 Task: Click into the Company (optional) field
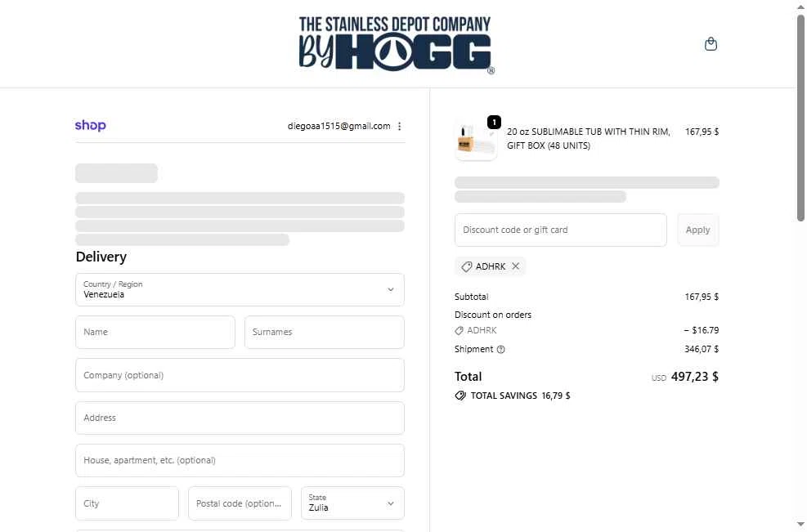[240, 375]
